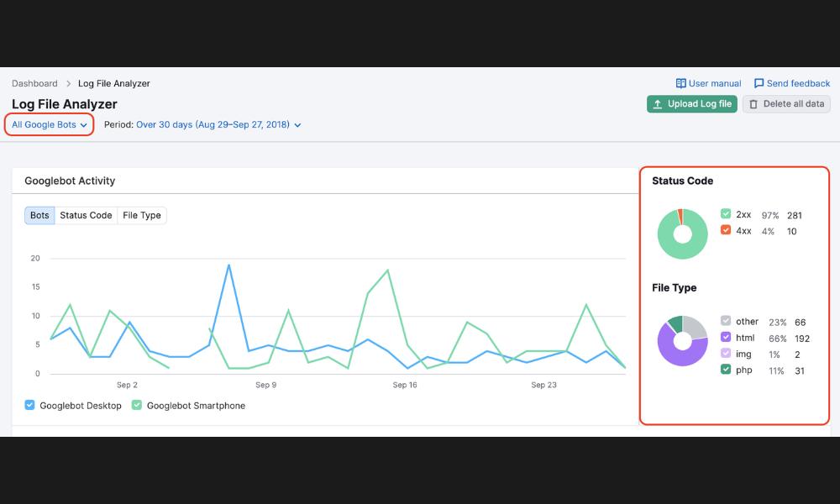Go to Dashboard via breadcrumb link

[34, 84]
